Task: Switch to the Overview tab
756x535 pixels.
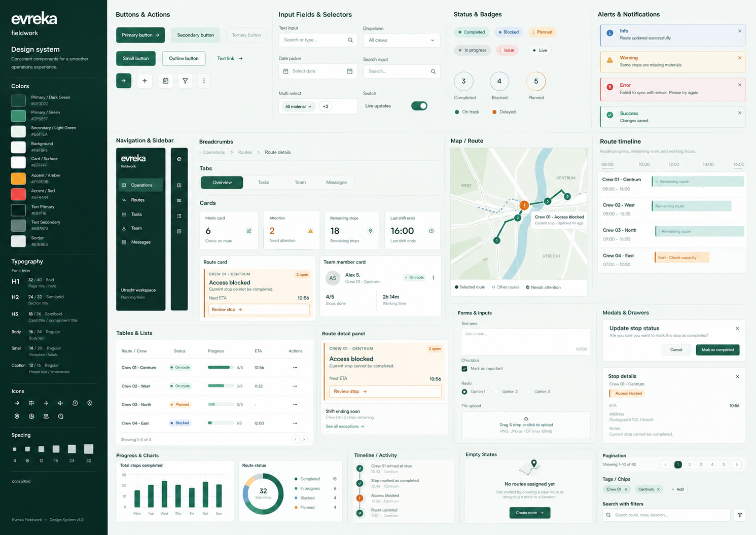Action: point(222,183)
